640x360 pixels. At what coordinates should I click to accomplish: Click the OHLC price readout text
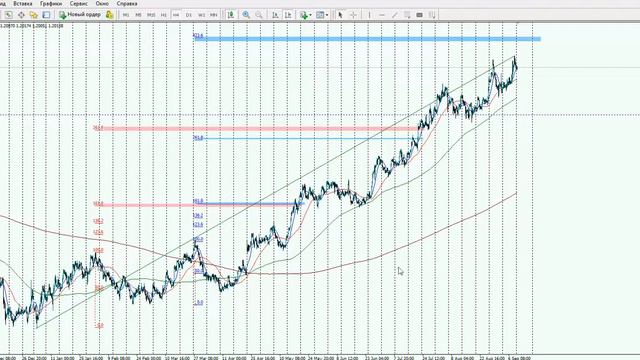coord(32,26)
